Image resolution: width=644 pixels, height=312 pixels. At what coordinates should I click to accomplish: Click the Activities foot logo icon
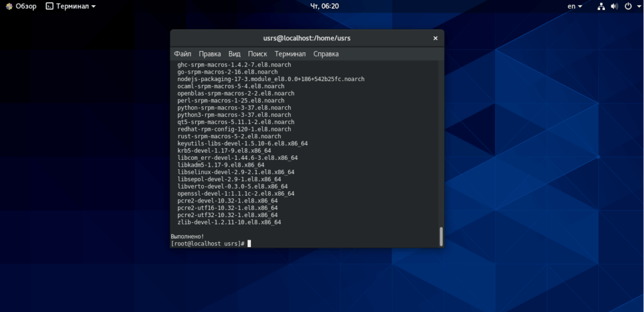[9, 6]
